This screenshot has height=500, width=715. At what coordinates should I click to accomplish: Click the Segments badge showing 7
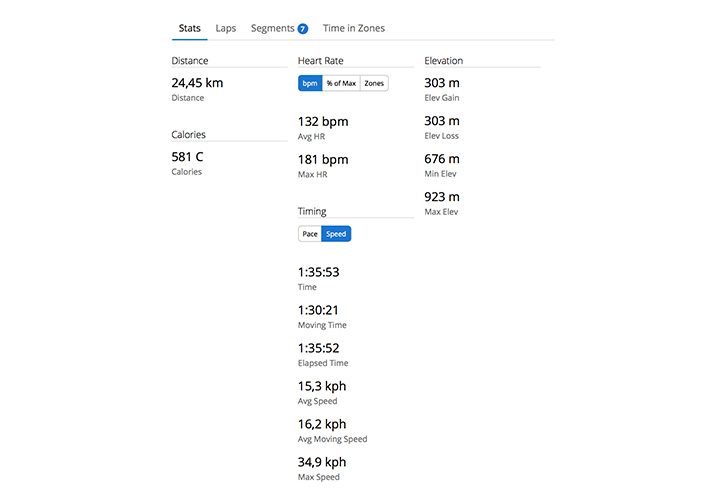(302, 29)
